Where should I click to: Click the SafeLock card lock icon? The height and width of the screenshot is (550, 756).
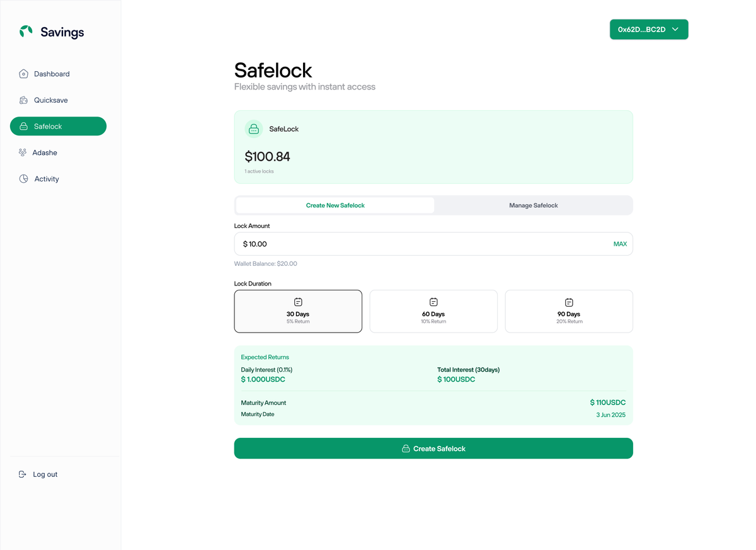coord(254,129)
